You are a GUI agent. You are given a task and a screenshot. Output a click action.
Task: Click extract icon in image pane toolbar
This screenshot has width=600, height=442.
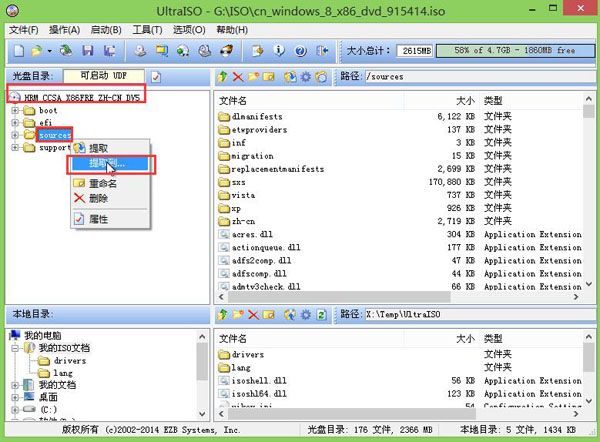290,77
